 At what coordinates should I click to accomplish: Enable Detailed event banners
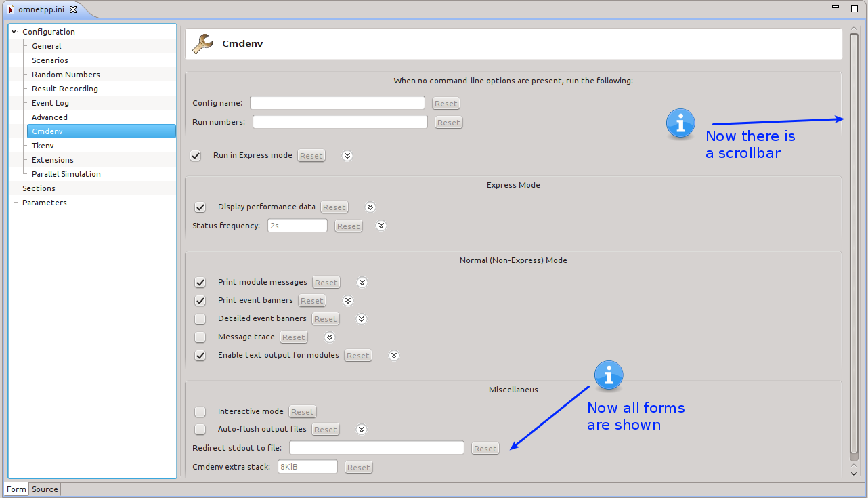pos(200,318)
